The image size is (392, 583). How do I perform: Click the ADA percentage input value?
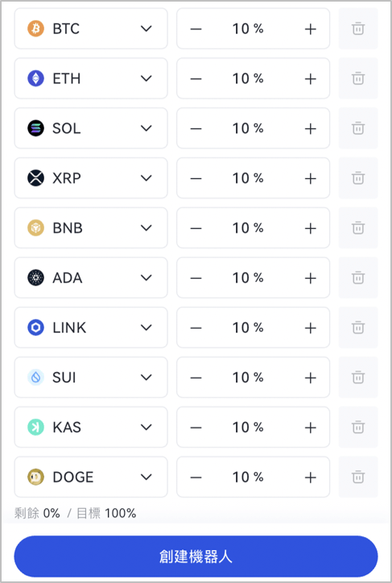click(x=248, y=278)
